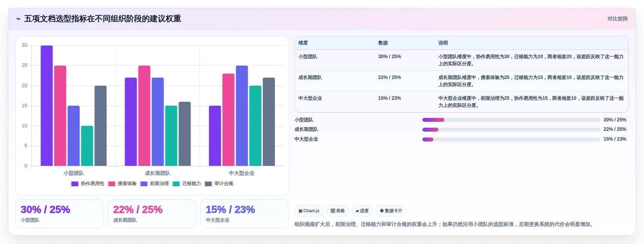The image size is (644, 244).
Task: Click the 小型团队 progress bar
Action: click(511, 120)
